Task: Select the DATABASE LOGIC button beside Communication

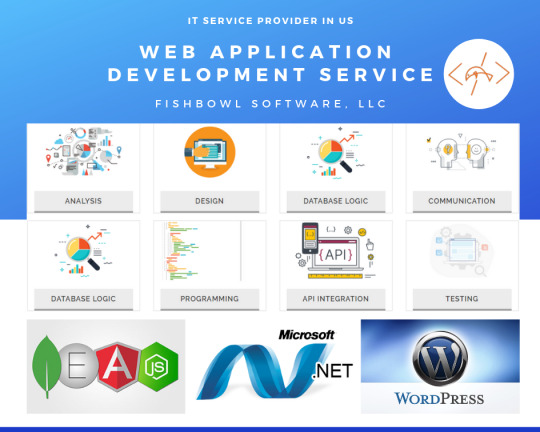Action: coord(336,201)
